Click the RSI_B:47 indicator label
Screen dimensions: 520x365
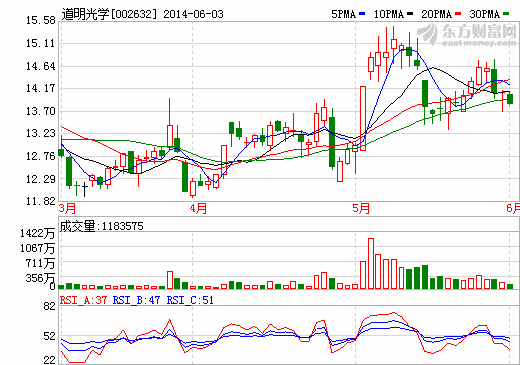pyautogui.click(x=136, y=300)
